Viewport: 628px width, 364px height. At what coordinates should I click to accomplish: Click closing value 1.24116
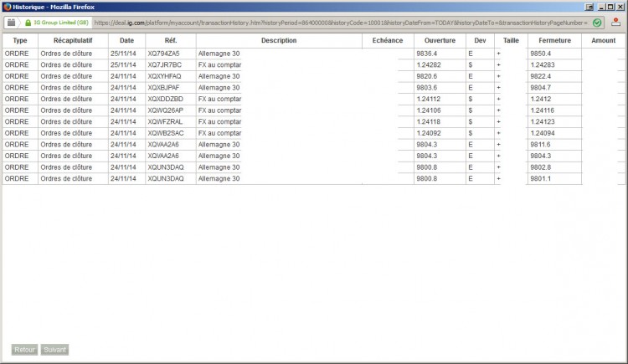coord(543,110)
